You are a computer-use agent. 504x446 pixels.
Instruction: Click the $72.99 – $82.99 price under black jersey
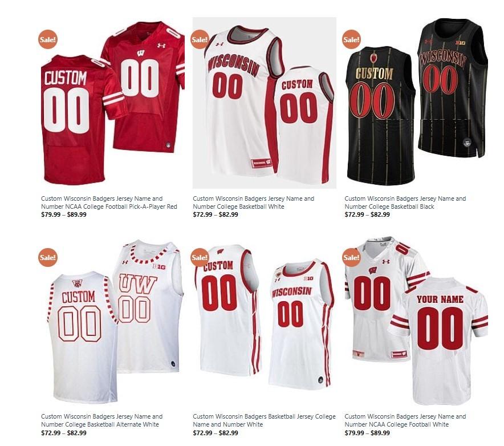pyautogui.click(x=367, y=214)
